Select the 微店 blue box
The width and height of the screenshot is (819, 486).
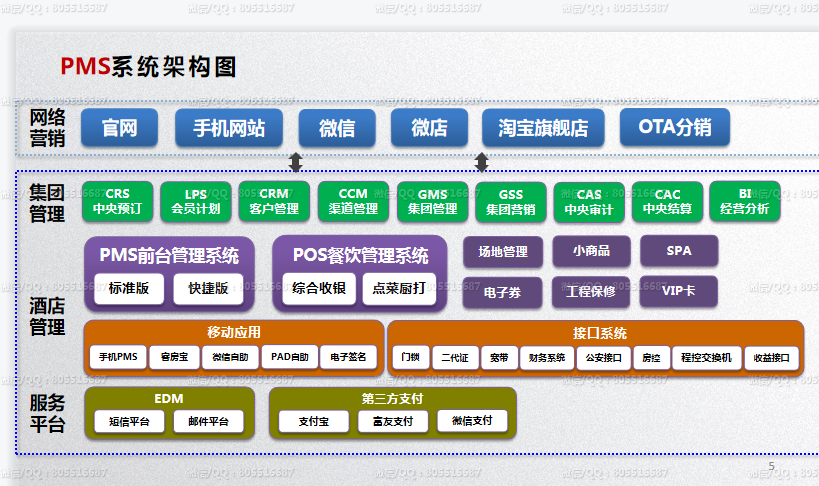[x=429, y=128]
